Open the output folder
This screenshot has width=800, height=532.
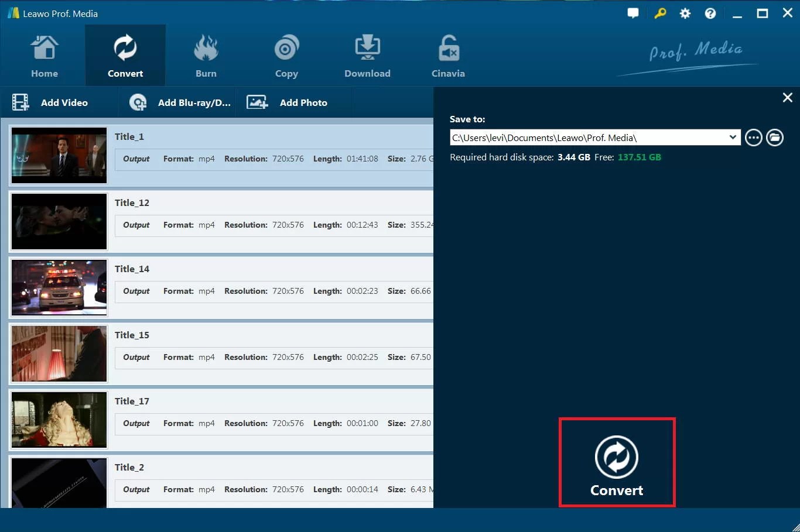[775, 138]
